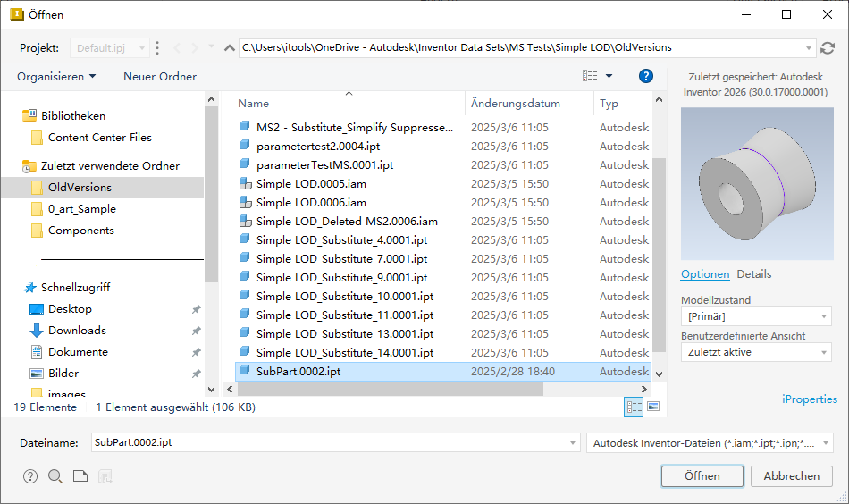Click the Neuer Ordner button

pos(160,77)
